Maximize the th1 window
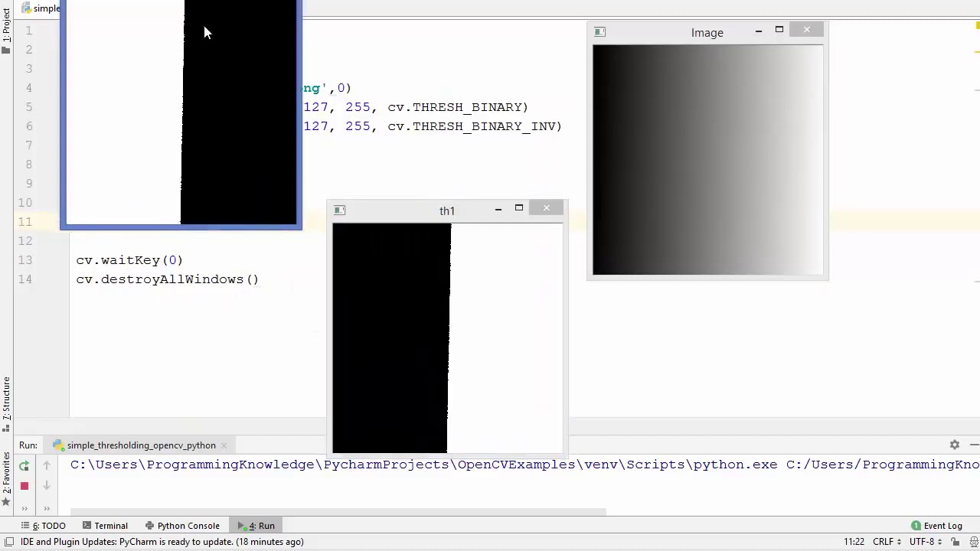The height and width of the screenshot is (551, 980). click(519, 208)
